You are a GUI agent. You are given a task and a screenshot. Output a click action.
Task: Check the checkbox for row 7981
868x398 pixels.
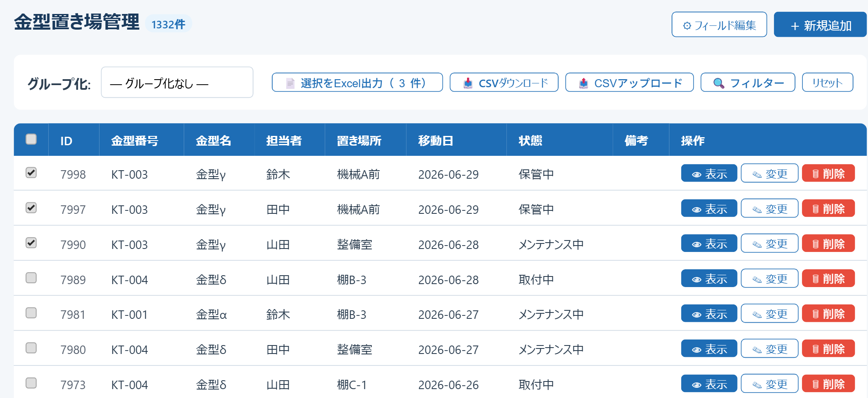click(31, 313)
